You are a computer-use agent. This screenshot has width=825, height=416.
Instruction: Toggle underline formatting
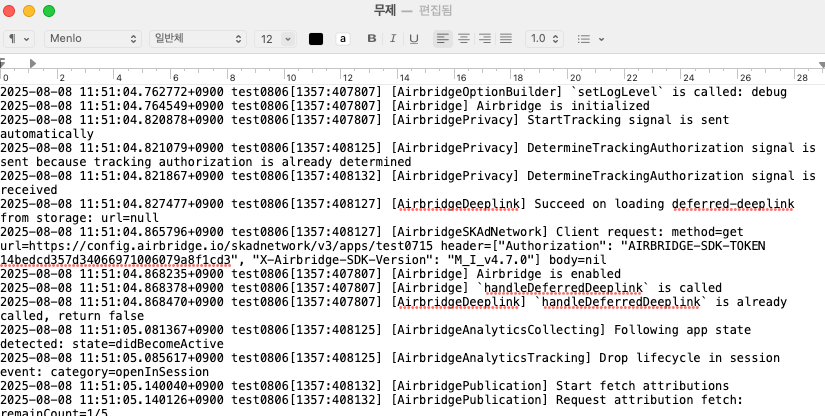click(414, 38)
